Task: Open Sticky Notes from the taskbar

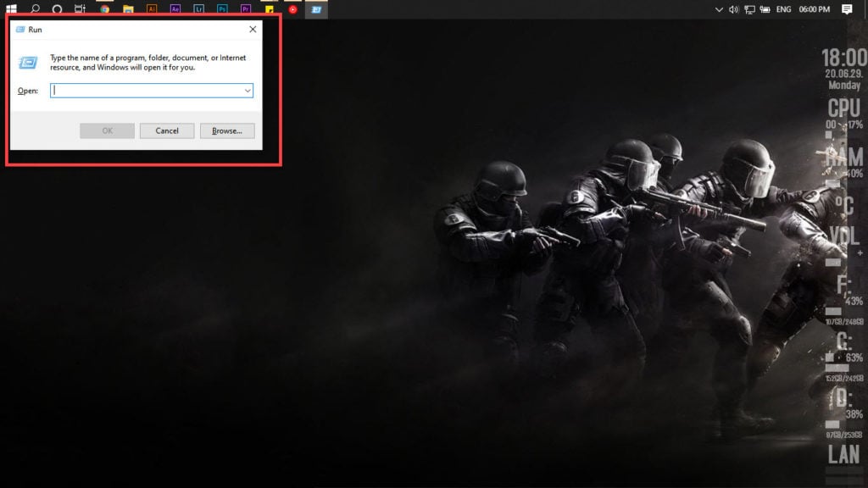Action: [x=270, y=9]
